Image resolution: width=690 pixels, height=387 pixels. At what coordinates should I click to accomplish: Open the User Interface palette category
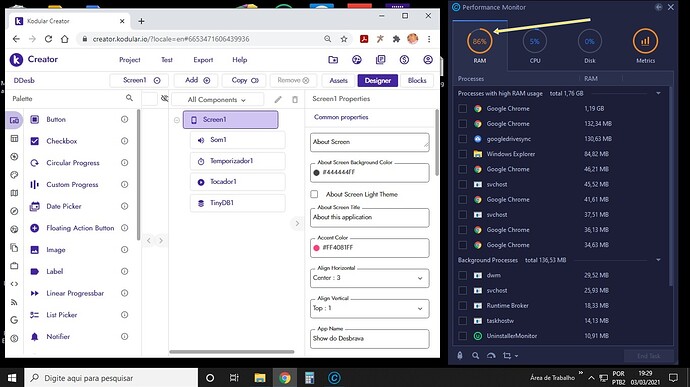pos(14,120)
